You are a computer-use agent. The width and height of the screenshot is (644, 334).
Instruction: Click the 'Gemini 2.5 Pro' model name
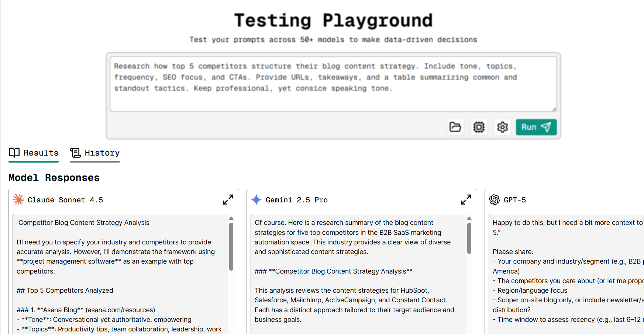297,200
